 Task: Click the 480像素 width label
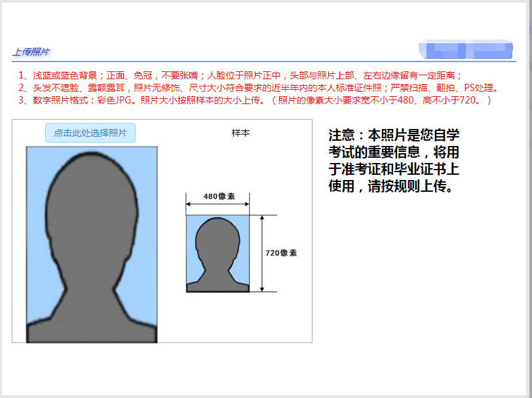[x=219, y=196]
